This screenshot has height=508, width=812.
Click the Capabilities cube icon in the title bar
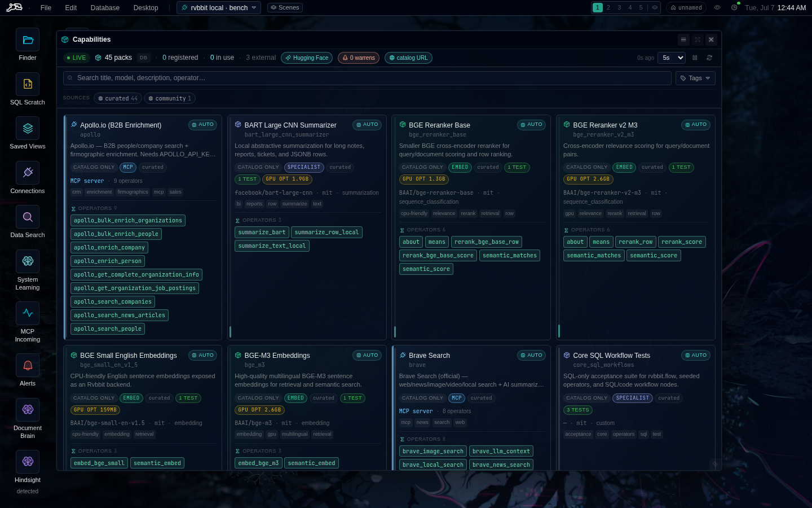point(65,40)
